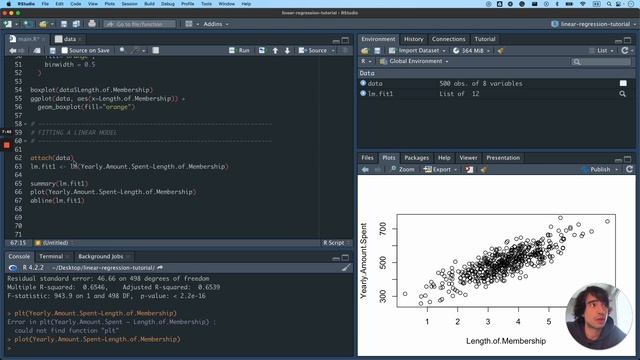Inspect lm.fit1 with magnifier icon
The height and width of the screenshot is (360, 640).
[x=622, y=94]
